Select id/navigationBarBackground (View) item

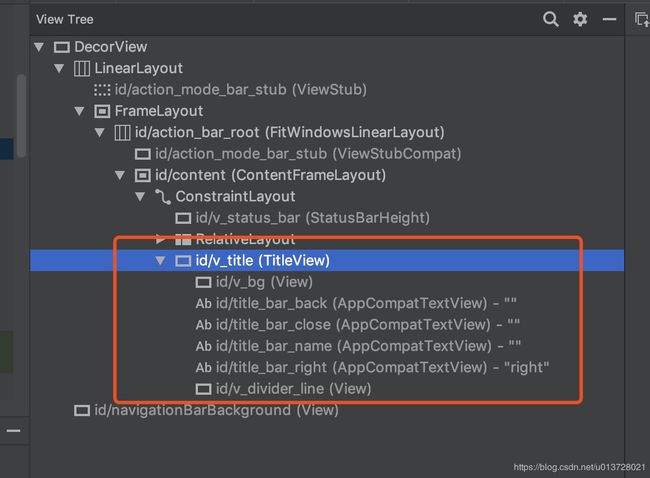point(206,410)
